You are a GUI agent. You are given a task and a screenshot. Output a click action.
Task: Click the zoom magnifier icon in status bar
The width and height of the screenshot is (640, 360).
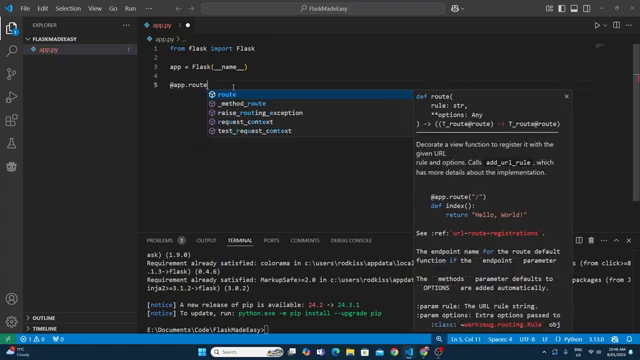coord(439,339)
